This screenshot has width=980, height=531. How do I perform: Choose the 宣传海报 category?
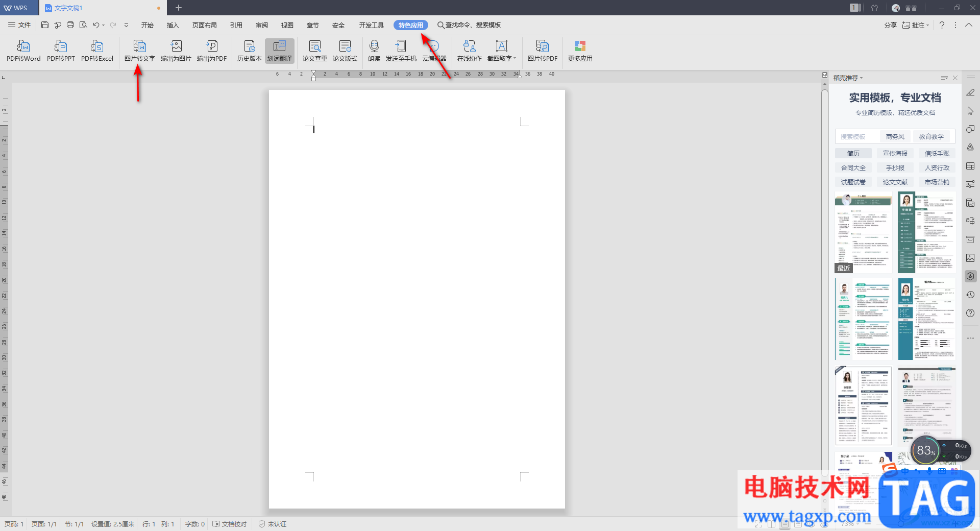point(895,153)
